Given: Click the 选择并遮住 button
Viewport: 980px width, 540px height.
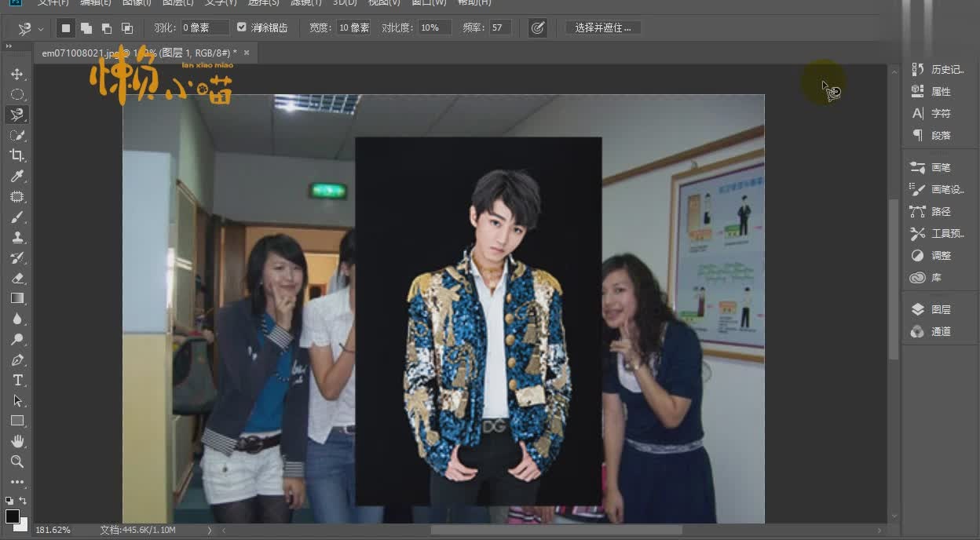Looking at the screenshot, I should (603, 27).
